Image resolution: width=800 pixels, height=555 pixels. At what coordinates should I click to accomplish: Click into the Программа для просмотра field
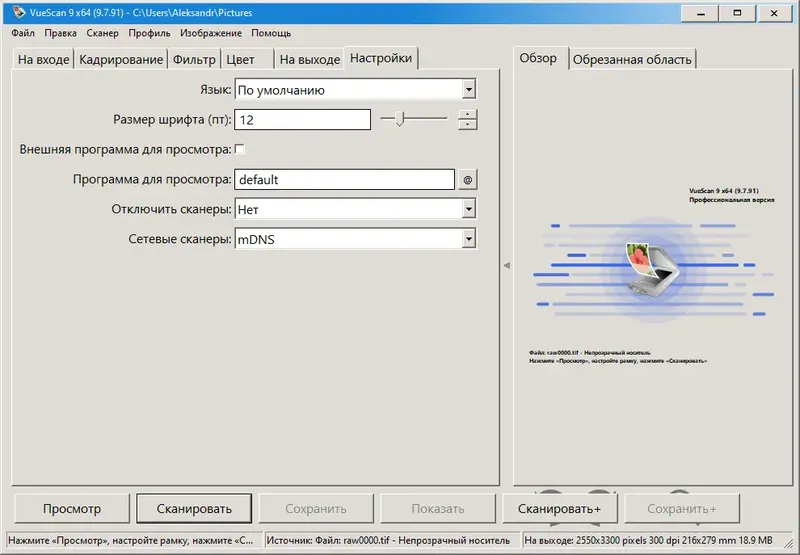coord(344,180)
